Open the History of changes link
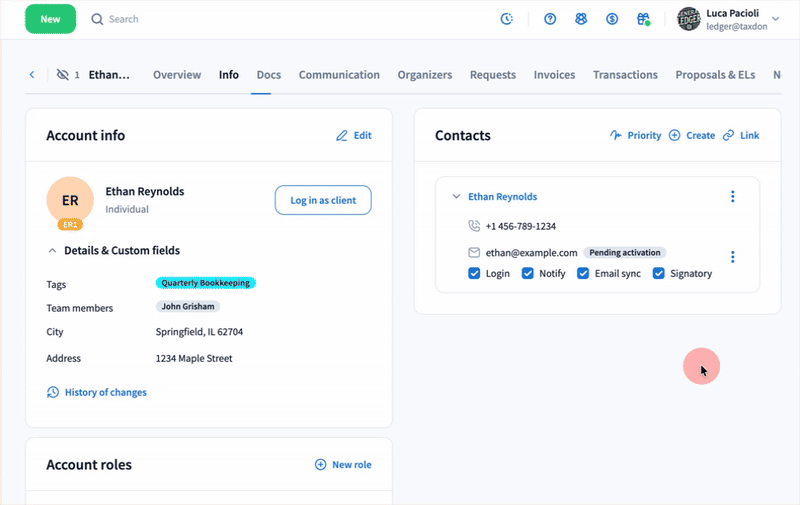Screen dimensions: 800x505 pos(105,392)
